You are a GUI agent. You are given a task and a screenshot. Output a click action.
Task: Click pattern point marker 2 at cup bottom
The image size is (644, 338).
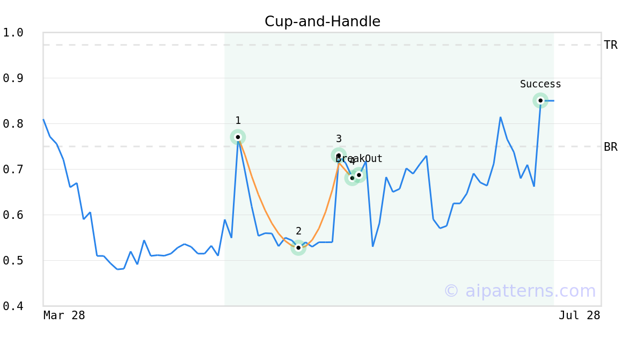coord(298,248)
